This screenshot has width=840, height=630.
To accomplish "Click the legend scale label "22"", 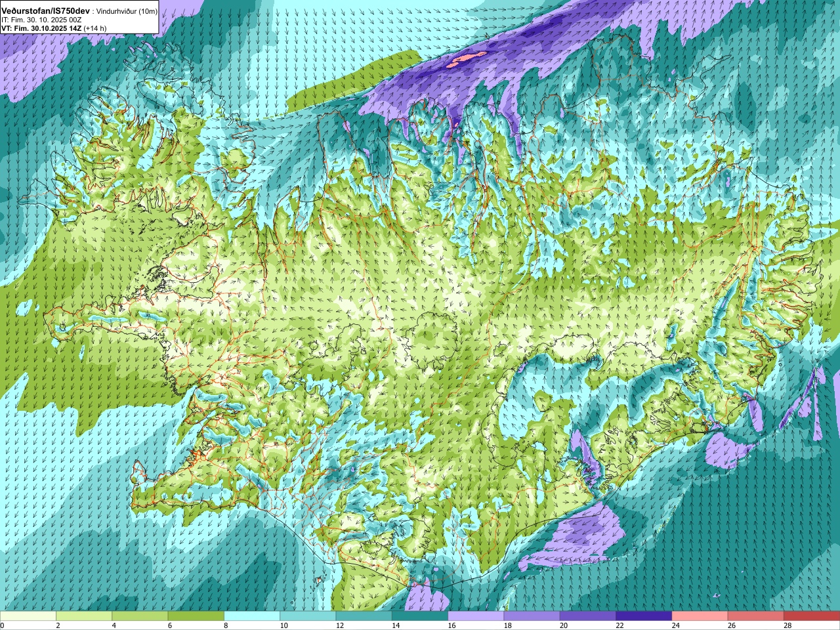I will pyautogui.click(x=619, y=625).
